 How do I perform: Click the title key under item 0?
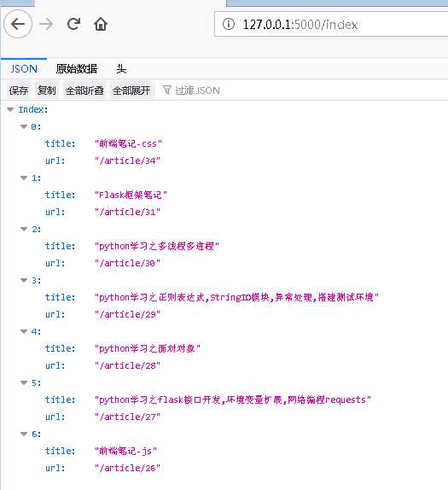coord(60,143)
